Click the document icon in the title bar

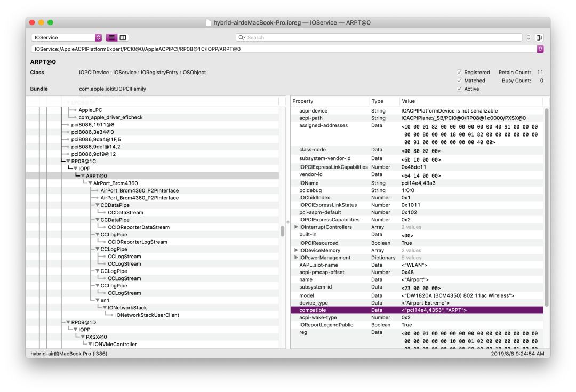(209, 23)
